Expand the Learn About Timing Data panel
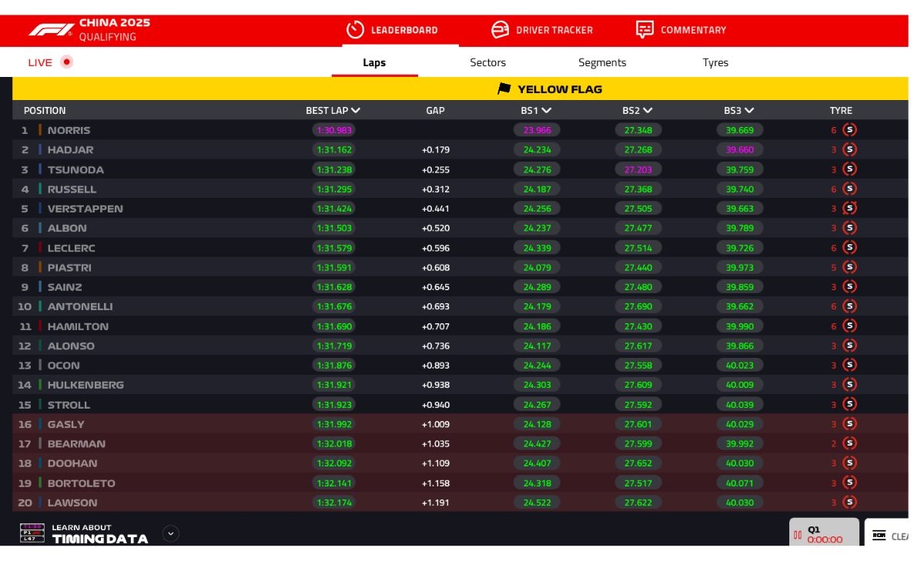The width and height of the screenshot is (924, 561). click(x=171, y=533)
